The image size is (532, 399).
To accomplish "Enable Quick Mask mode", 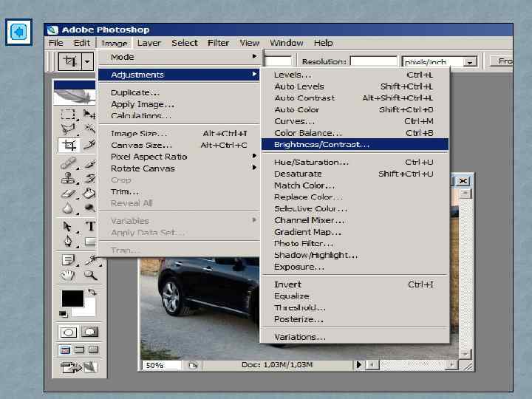I will point(89,332).
